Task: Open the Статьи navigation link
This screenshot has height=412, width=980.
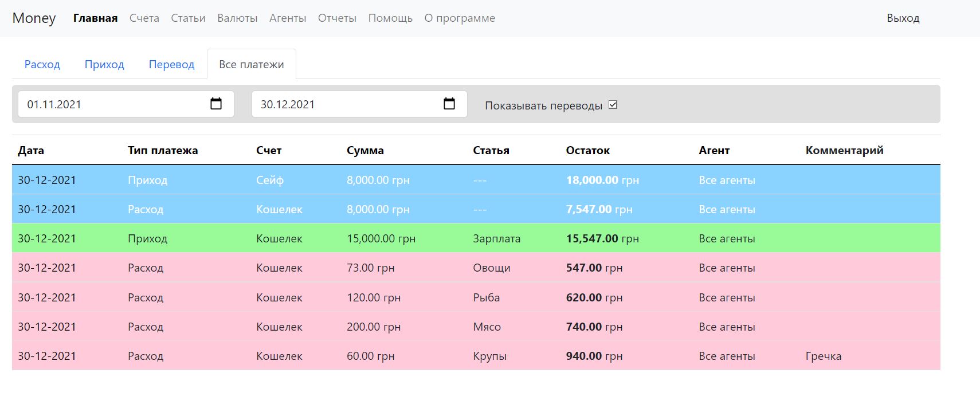Action: tap(188, 18)
